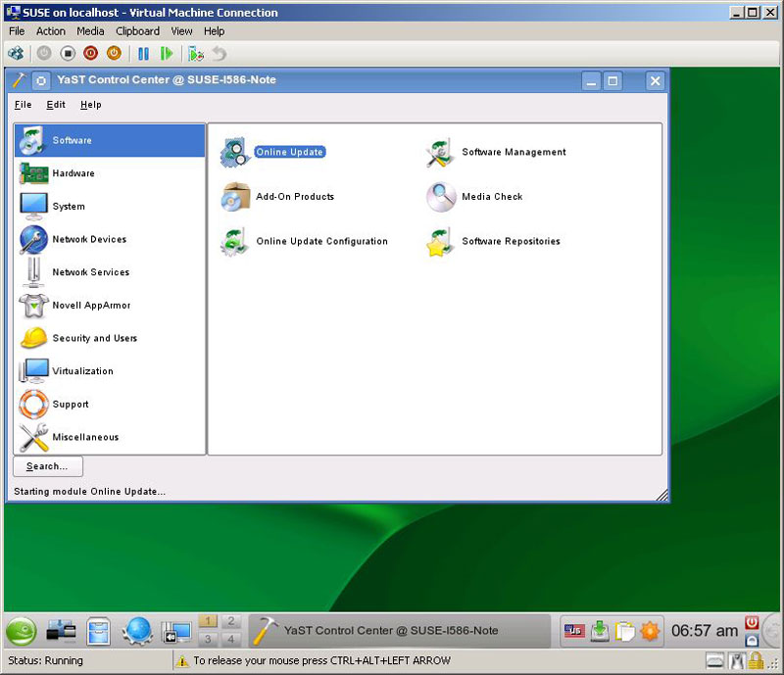Click the YaST sticky/pin title button
This screenshot has width=784, height=675.
pyautogui.click(x=41, y=80)
